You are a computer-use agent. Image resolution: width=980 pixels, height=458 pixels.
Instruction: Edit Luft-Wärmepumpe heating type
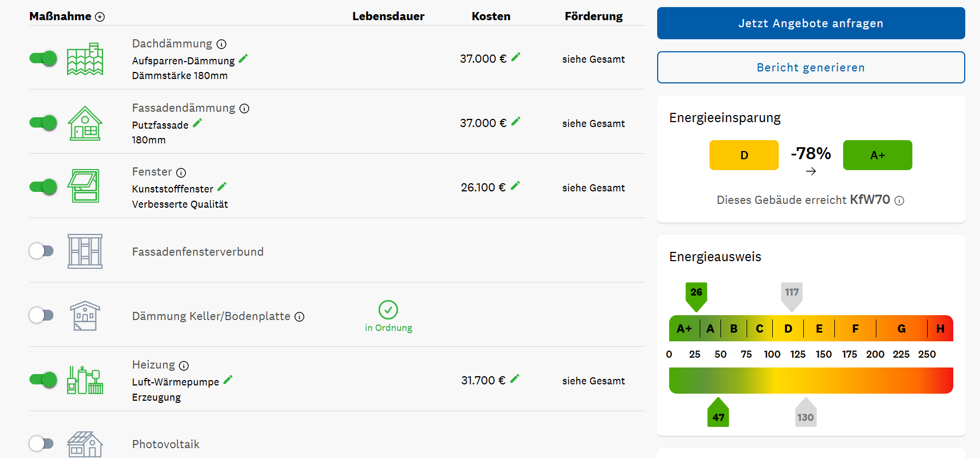tap(228, 379)
